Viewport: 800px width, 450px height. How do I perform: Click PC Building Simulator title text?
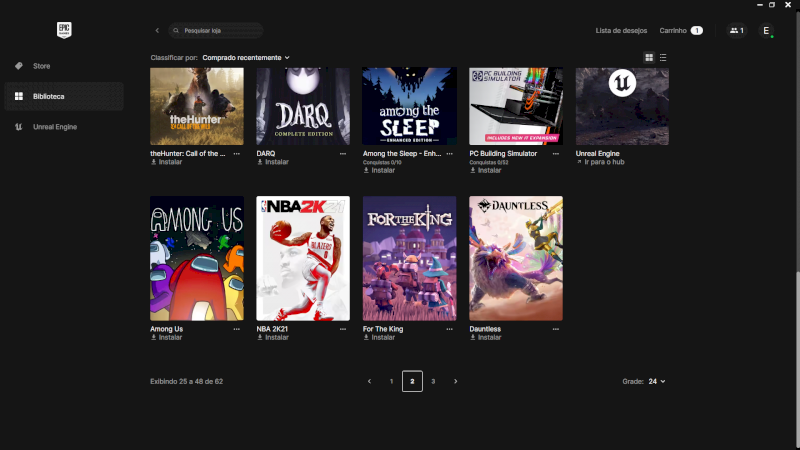tap(503, 154)
